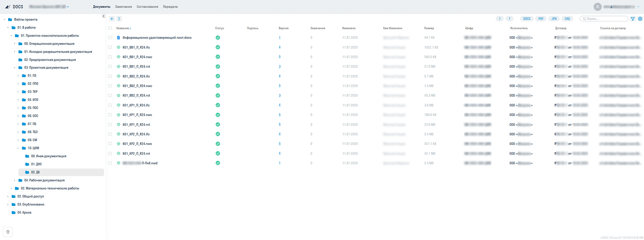Open the three-dot actions menu icon
This screenshot has height=240, width=644.
tap(119, 19)
